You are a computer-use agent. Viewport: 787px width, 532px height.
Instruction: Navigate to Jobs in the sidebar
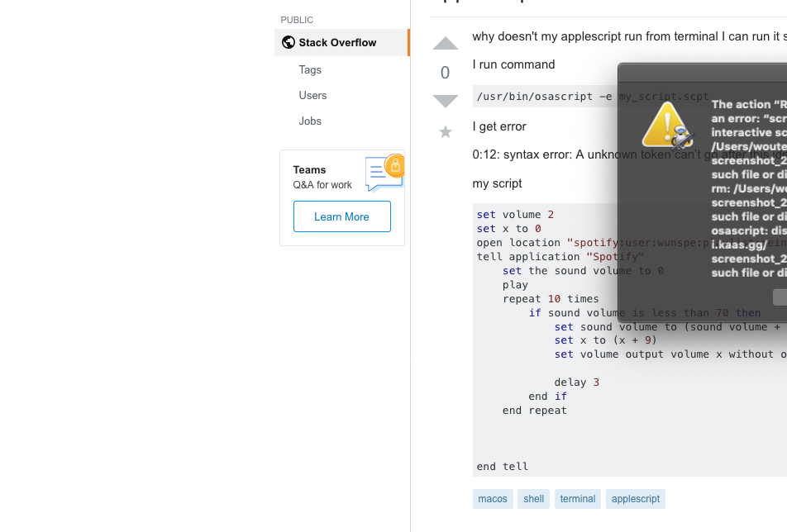coord(310,121)
